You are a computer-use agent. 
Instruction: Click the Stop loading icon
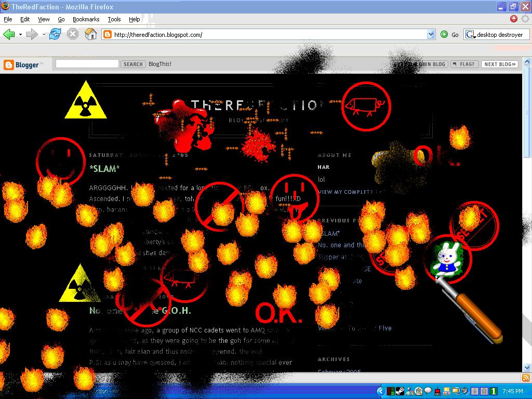pyautogui.click(x=73, y=34)
